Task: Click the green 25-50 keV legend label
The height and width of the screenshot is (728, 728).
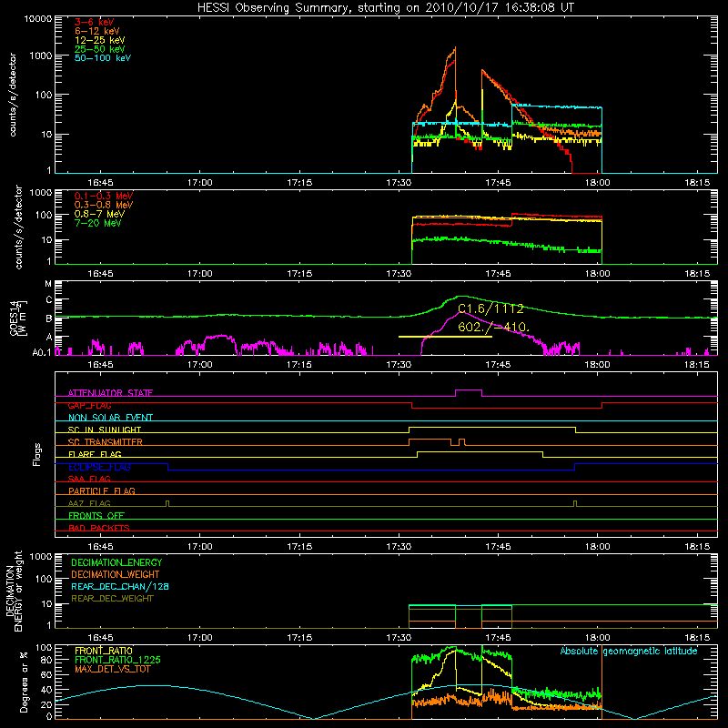Action: (99, 49)
